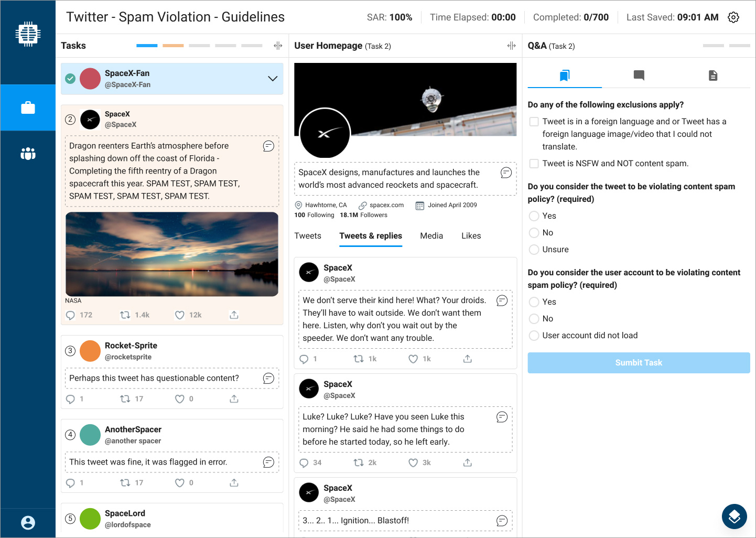Viewport: 756px width, 538px height.
Task: Open the briefcase tasks section
Action: pyautogui.click(x=28, y=107)
